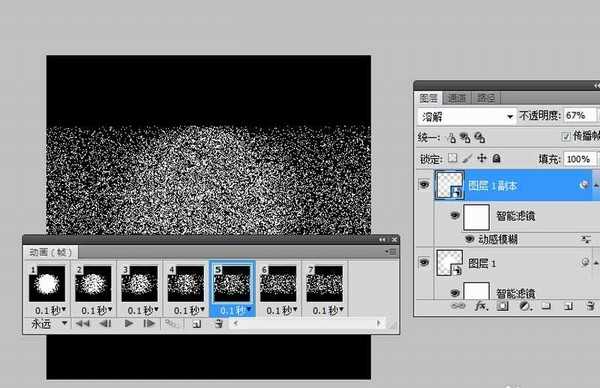Go to previous animation frame
This screenshot has width=600, height=388.
[x=105, y=324]
